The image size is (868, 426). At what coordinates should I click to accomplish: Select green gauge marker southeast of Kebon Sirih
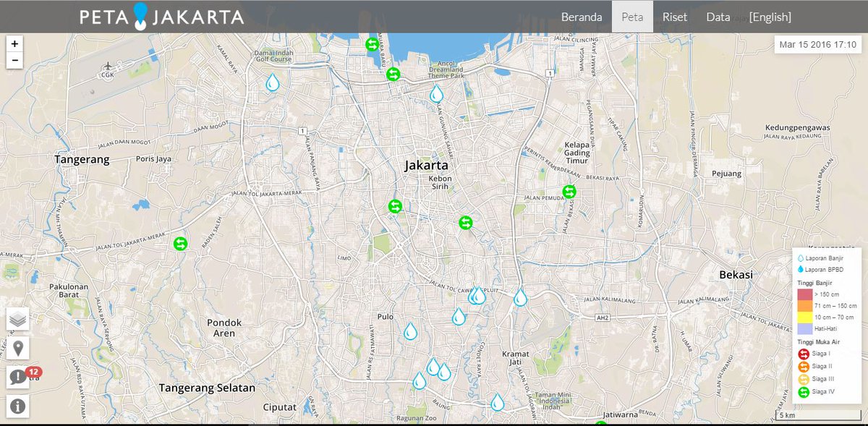pyautogui.click(x=466, y=222)
